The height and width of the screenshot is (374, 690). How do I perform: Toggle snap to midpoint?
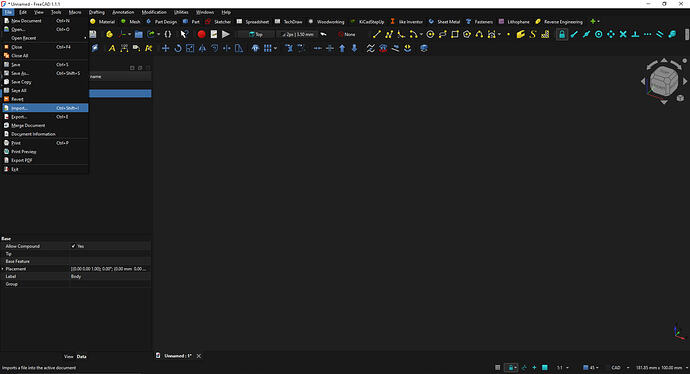click(586, 34)
